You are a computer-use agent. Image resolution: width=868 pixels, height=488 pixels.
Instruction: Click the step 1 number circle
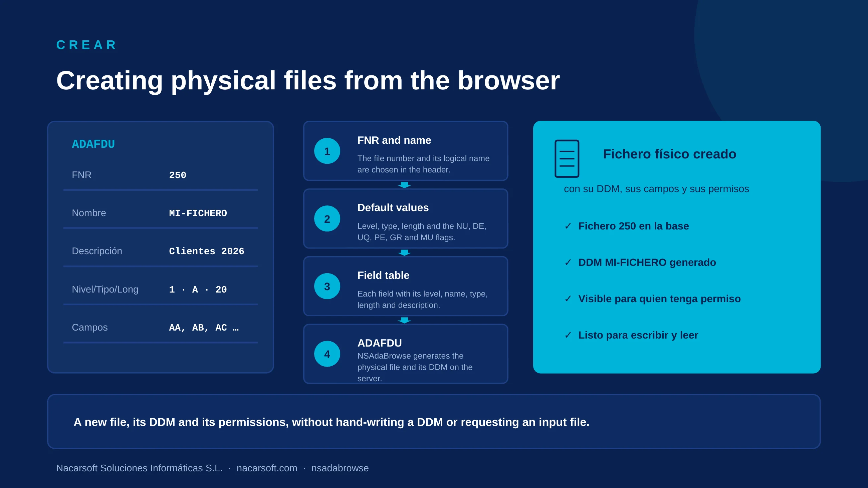click(x=327, y=151)
